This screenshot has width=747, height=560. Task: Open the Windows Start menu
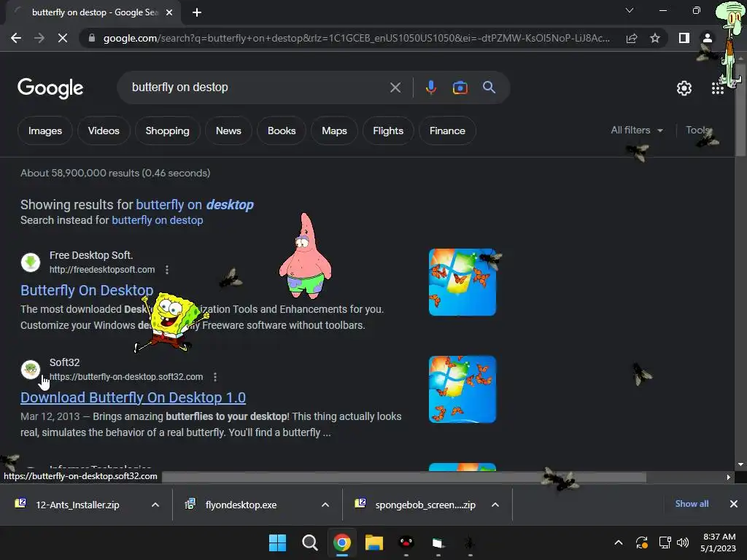(277, 542)
